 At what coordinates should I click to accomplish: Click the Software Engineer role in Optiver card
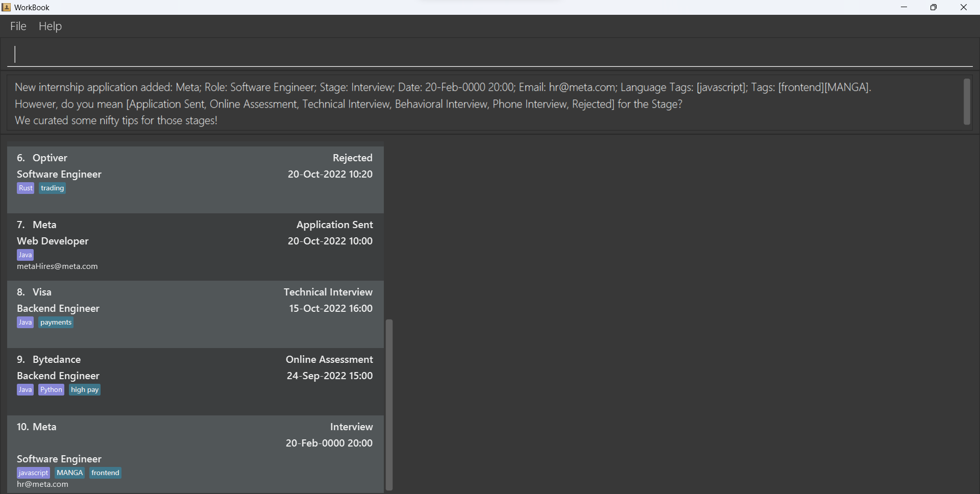coord(59,174)
